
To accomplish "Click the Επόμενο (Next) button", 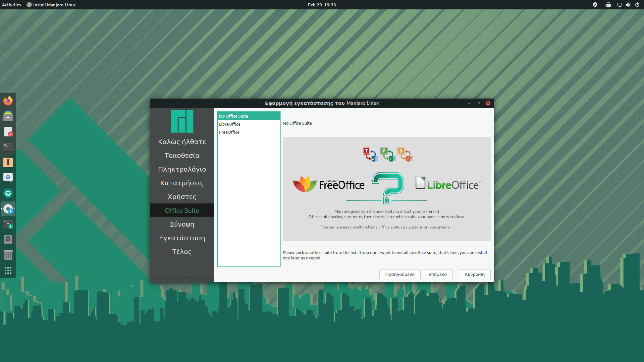I will pos(437,274).
